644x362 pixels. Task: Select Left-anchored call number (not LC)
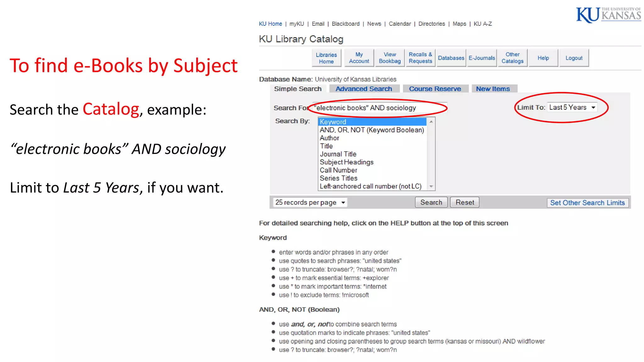coord(373,186)
